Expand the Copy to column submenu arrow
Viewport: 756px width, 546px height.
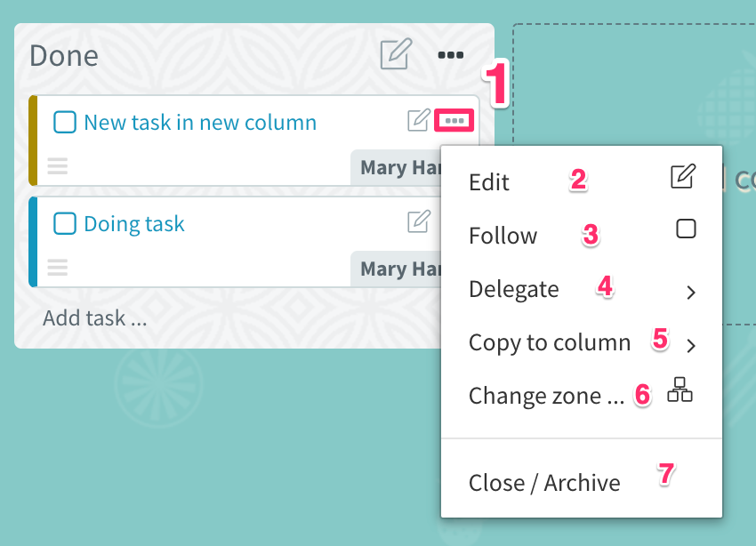691,345
